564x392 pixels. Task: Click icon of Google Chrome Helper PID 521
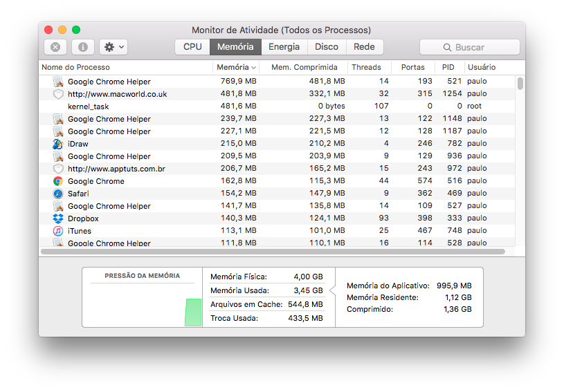58,82
